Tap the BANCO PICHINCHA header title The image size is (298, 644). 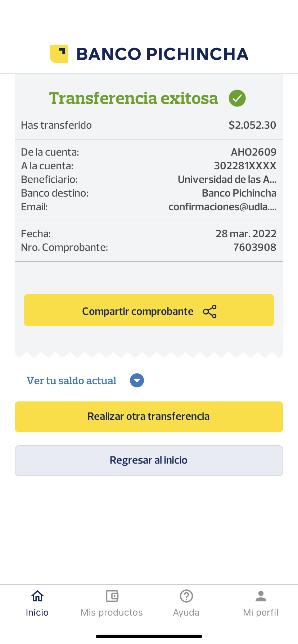(x=162, y=54)
